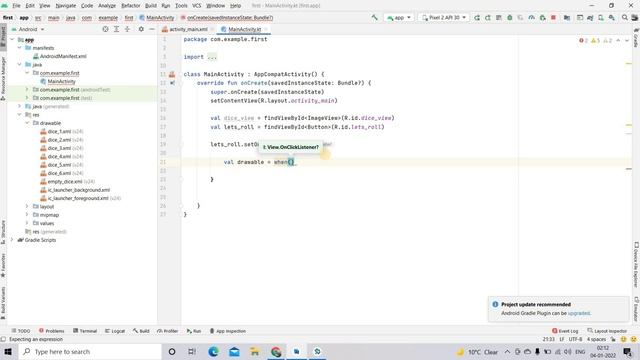Viewport: 640px width, 360px height.
Task: Open AndroidManifest.xml in project tree
Action: 59,56
